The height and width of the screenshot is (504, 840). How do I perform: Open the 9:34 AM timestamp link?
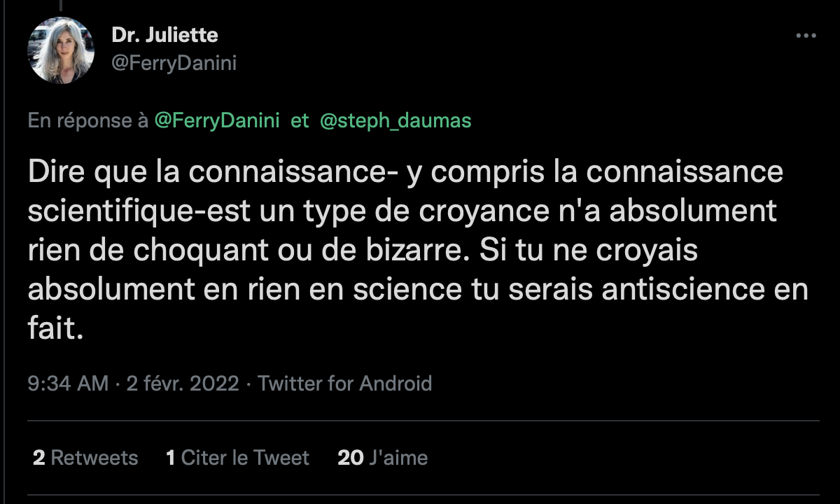click(x=68, y=384)
